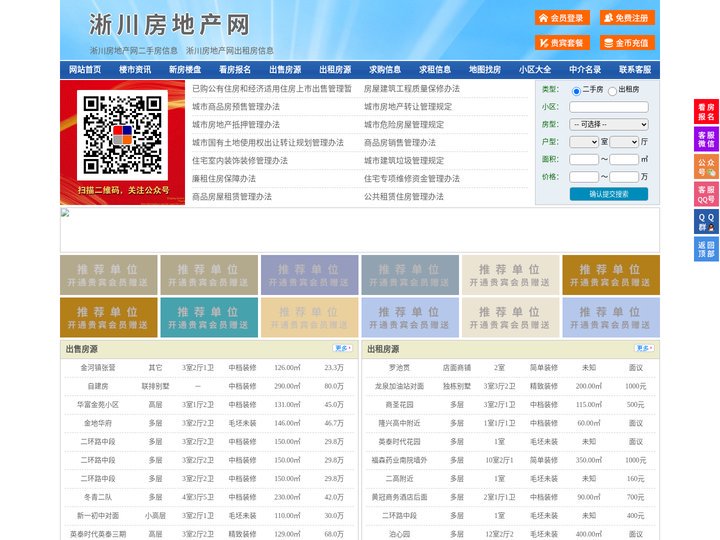This screenshot has width=720, height=540.
Task: Click the 会员登录 button
Action: pos(562,18)
